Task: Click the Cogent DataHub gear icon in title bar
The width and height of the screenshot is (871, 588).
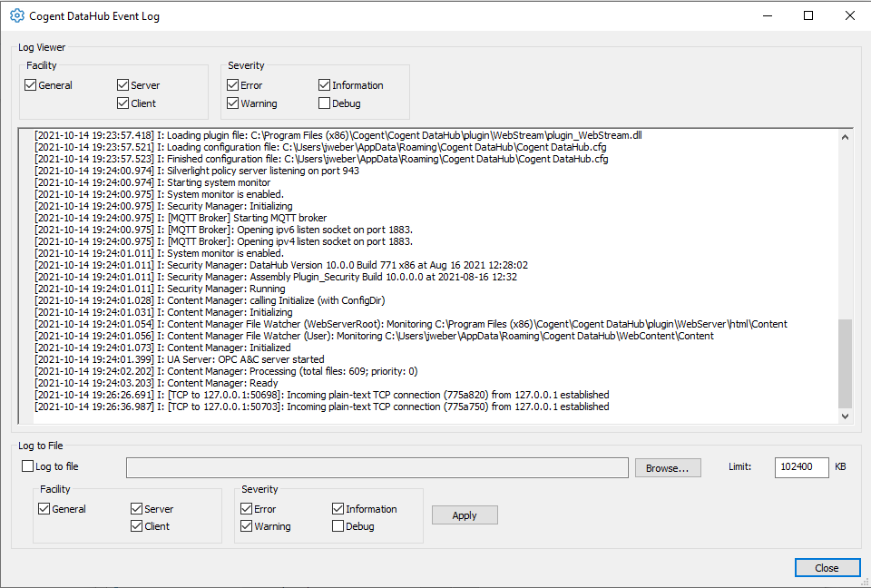Action: coord(17,15)
